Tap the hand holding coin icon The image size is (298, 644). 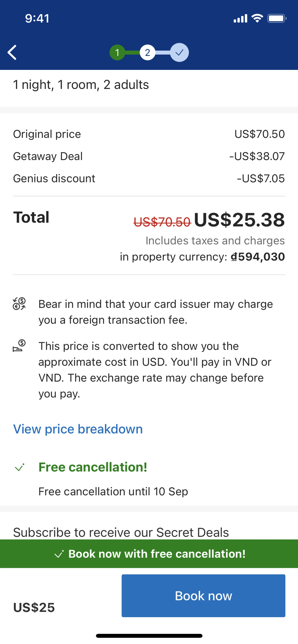(19, 346)
